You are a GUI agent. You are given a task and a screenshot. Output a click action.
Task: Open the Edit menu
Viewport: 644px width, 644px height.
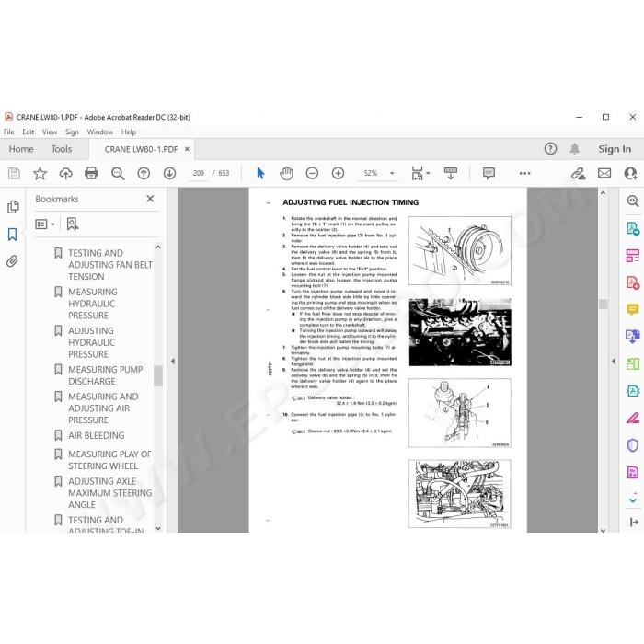28,132
